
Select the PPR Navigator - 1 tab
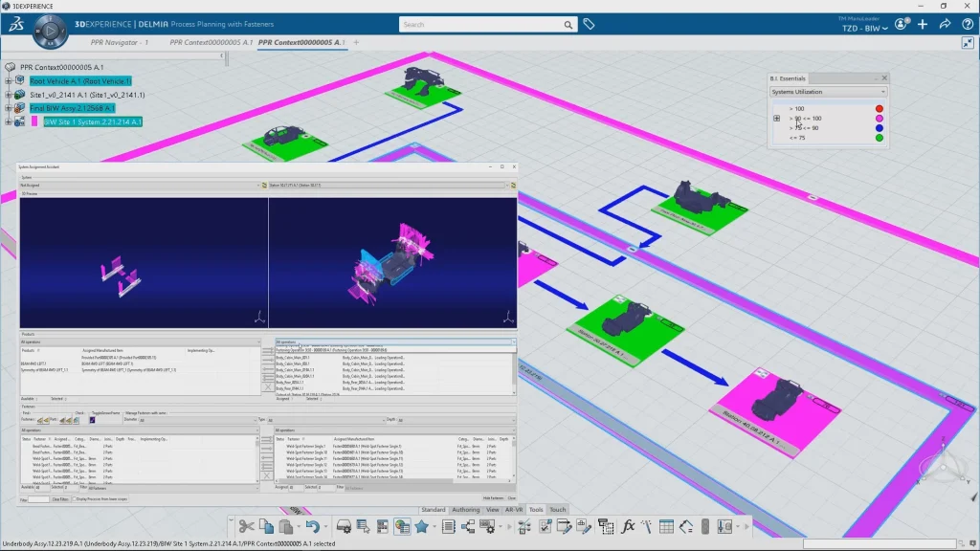coord(119,42)
